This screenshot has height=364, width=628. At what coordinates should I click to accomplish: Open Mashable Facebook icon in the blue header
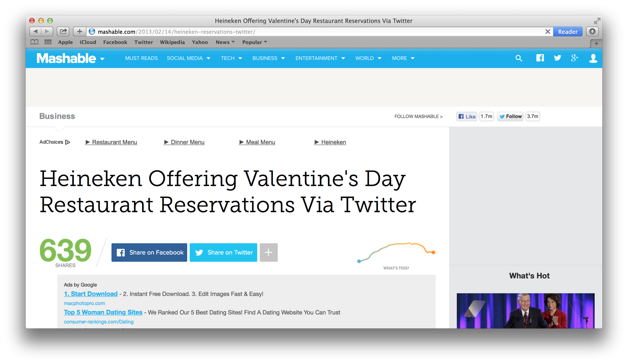pos(540,58)
